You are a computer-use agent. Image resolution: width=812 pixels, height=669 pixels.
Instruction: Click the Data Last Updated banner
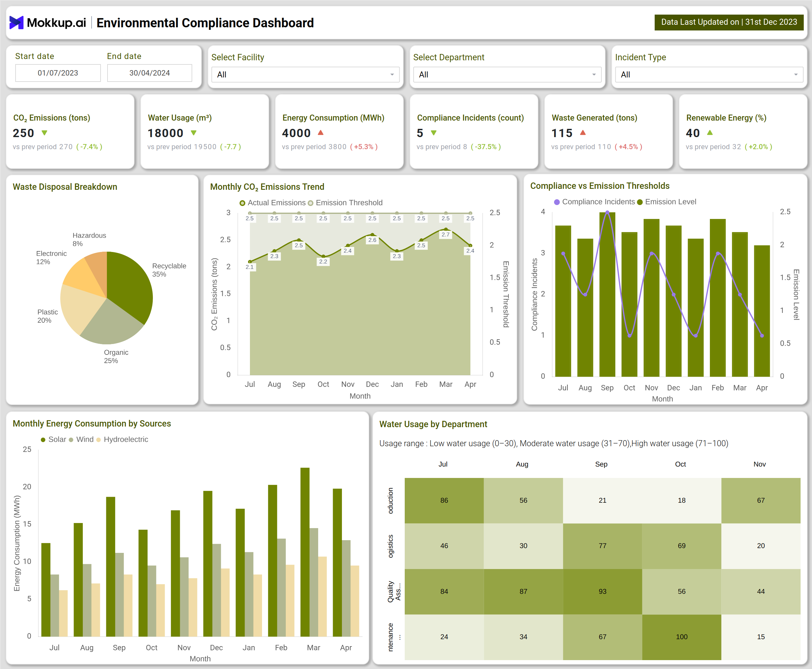729,22
